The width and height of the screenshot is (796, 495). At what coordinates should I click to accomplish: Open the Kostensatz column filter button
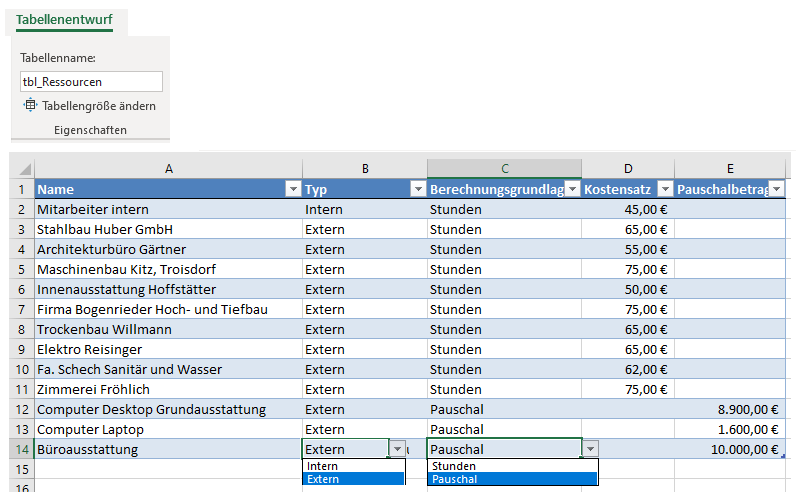coord(664,189)
